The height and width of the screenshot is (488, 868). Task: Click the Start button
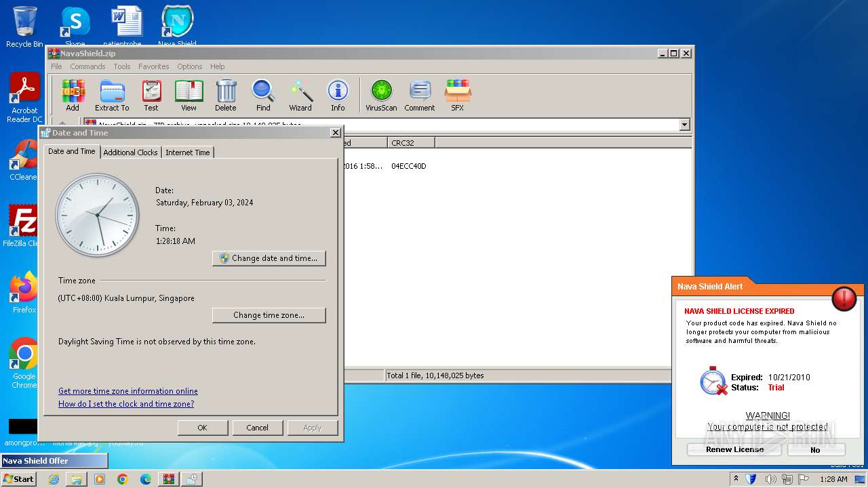19,479
